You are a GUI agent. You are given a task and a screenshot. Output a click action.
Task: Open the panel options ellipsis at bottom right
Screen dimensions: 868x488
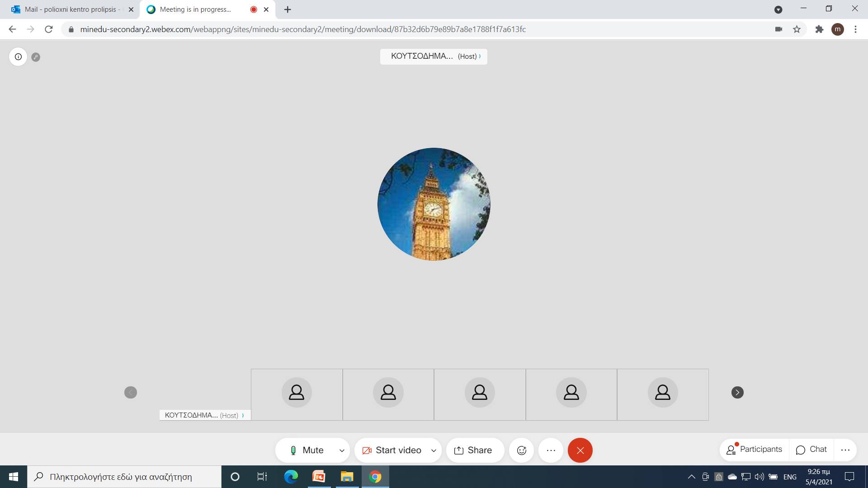(x=845, y=450)
